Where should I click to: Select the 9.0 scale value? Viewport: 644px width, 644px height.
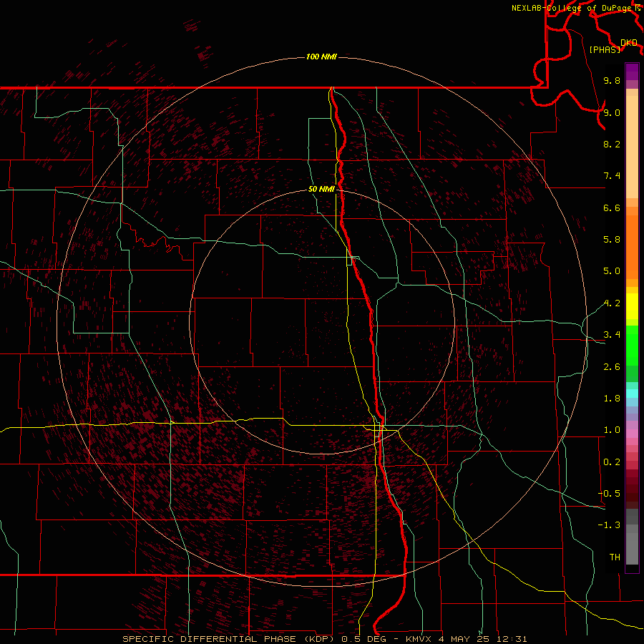tap(612, 112)
